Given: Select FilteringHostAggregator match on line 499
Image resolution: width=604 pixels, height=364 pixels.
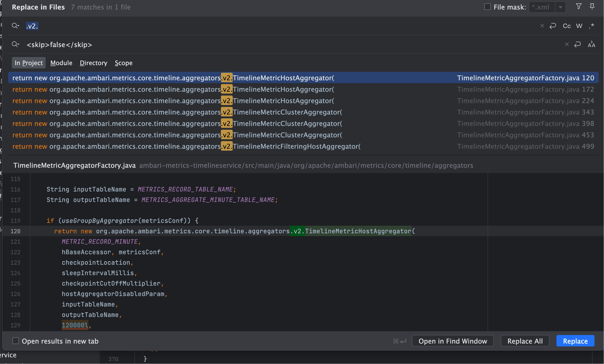Looking at the screenshot, I should pos(303,146).
